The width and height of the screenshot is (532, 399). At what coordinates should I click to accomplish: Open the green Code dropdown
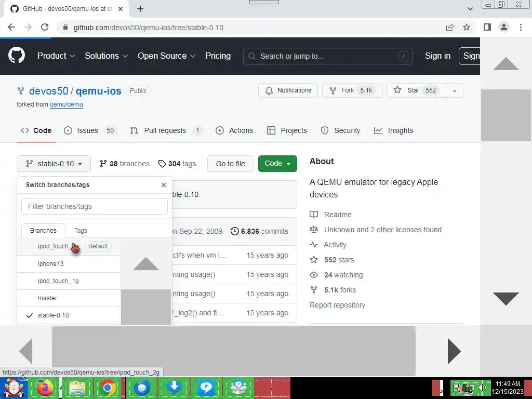277,164
